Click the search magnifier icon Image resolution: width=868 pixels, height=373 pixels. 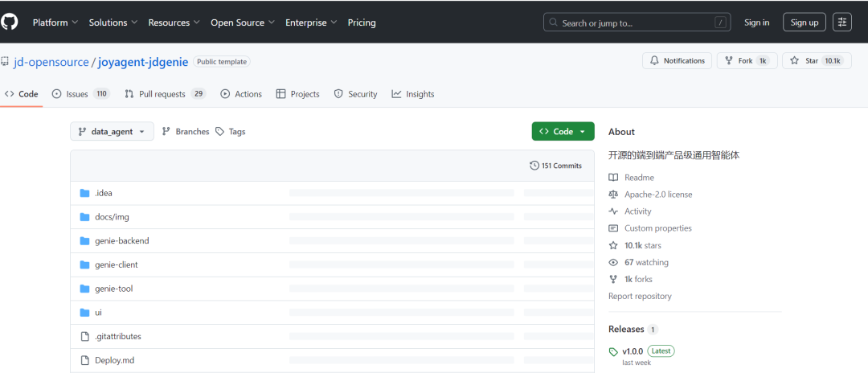point(554,23)
